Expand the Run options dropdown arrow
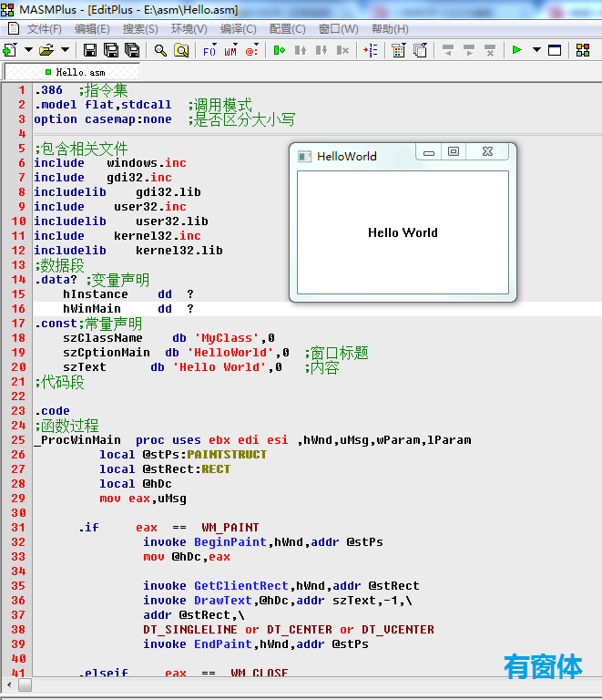 click(x=537, y=49)
